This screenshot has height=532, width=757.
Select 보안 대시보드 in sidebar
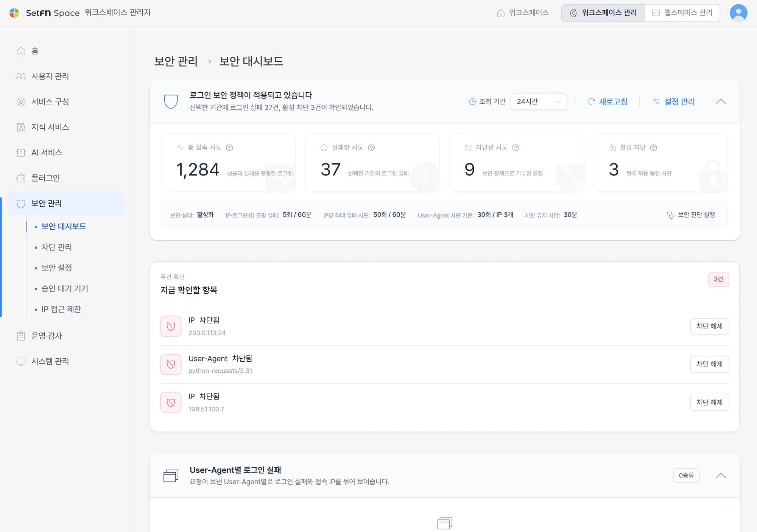[64, 226]
